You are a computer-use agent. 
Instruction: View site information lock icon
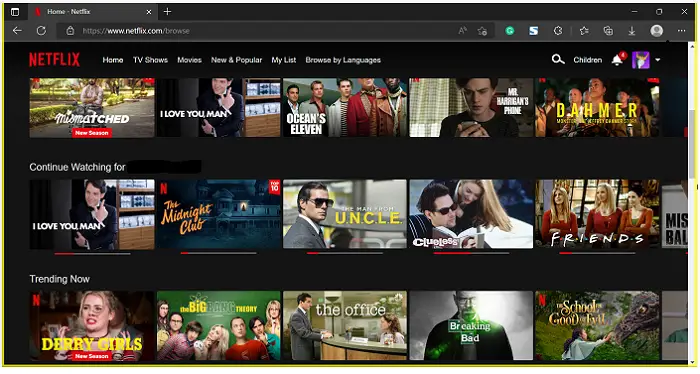pyautogui.click(x=70, y=31)
